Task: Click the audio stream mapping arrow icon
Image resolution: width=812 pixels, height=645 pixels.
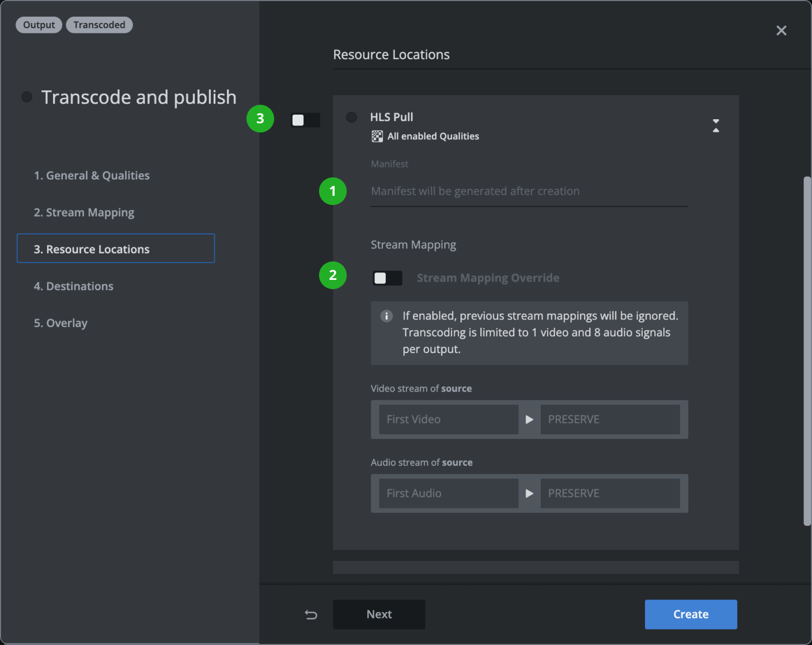Action: click(529, 494)
